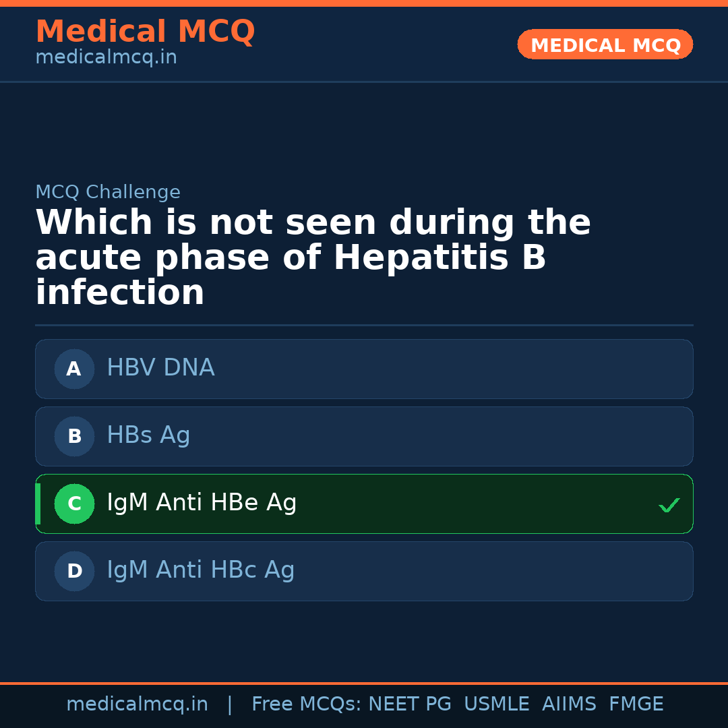Open the medicalmcq.in link in the footer

coord(137,704)
